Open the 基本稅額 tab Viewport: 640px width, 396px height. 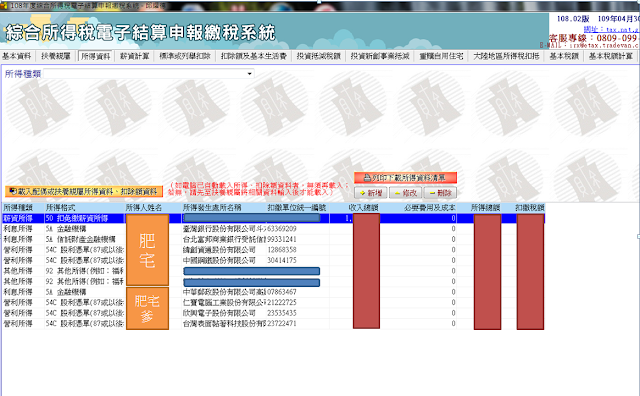(564, 56)
